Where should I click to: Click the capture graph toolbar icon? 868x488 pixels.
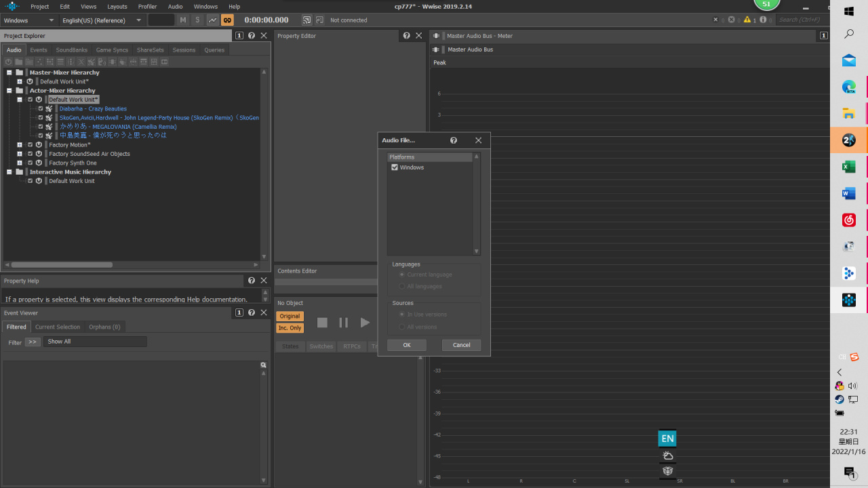point(213,20)
